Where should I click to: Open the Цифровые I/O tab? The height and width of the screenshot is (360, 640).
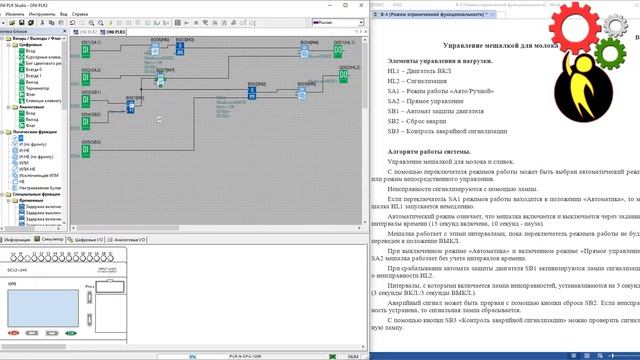(86, 240)
